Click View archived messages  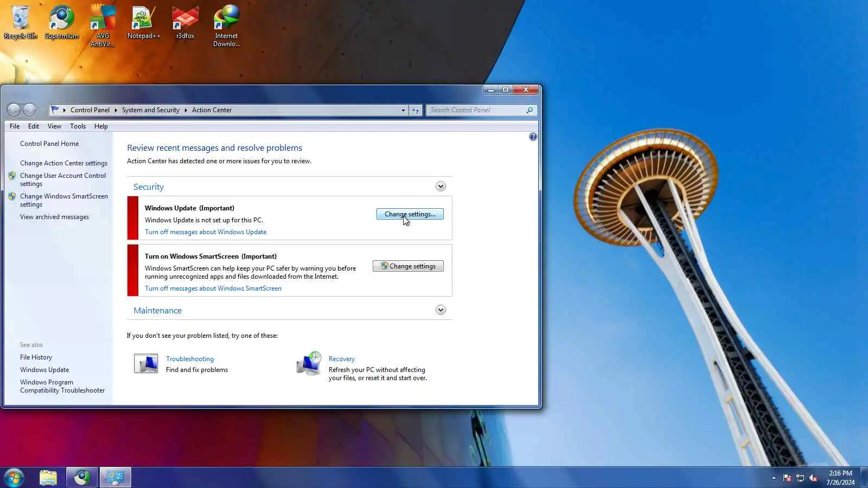coord(54,217)
